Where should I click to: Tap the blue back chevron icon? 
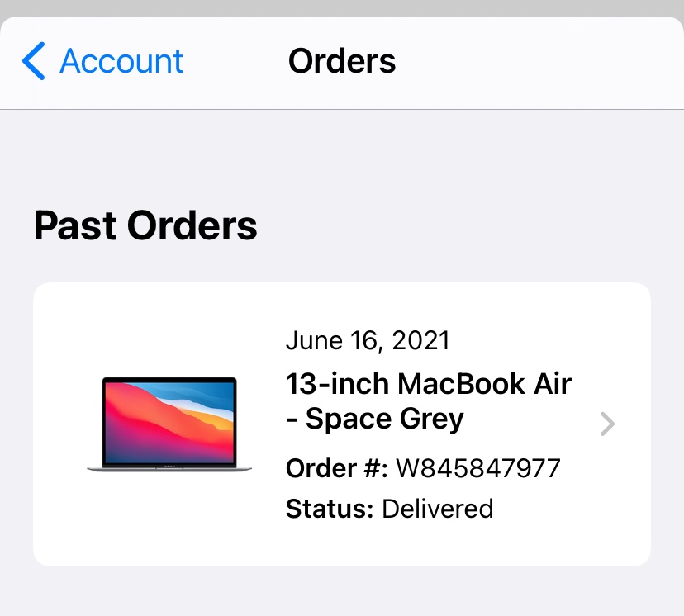(34, 61)
